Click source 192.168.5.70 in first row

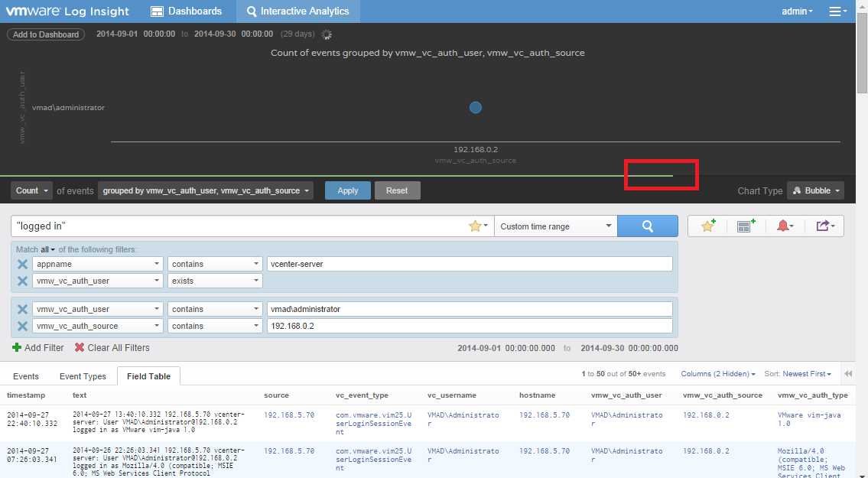coord(289,415)
